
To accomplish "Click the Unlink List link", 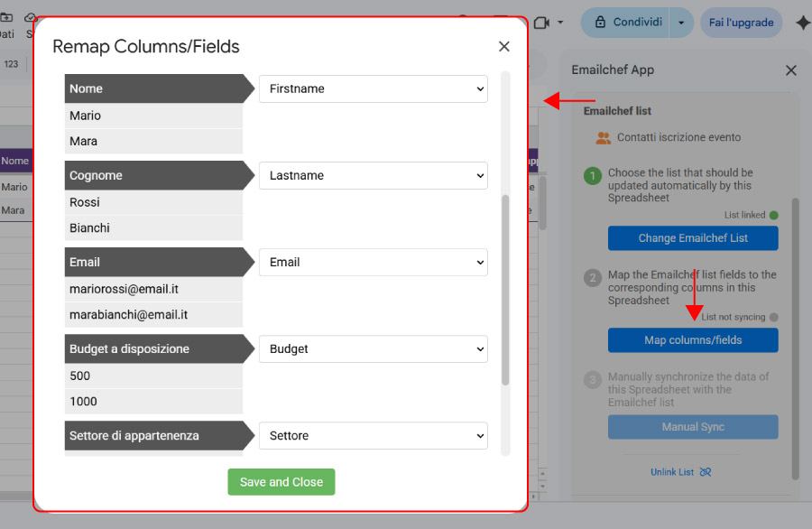I will (x=672, y=472).
